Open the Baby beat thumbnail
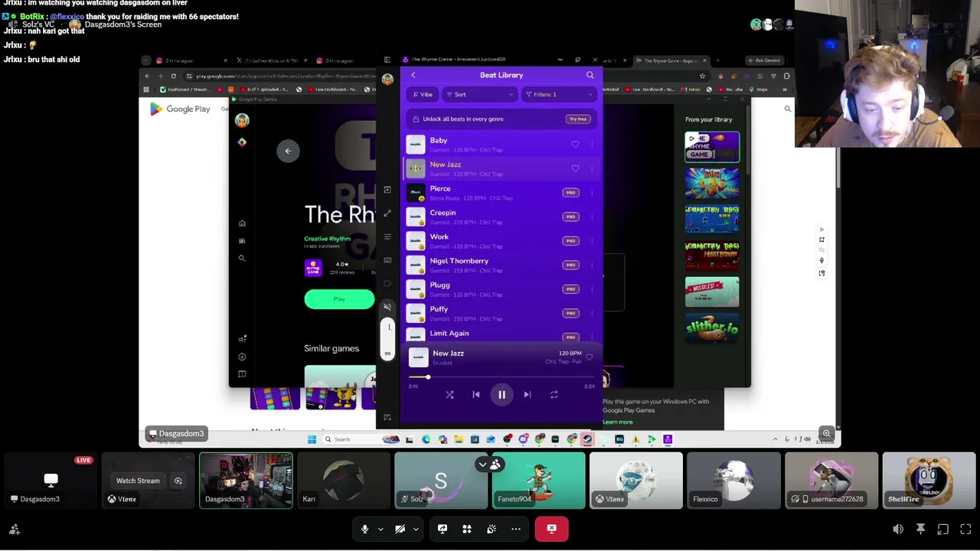The width and height of the screenshot is (980, 551). pos(416,145)
